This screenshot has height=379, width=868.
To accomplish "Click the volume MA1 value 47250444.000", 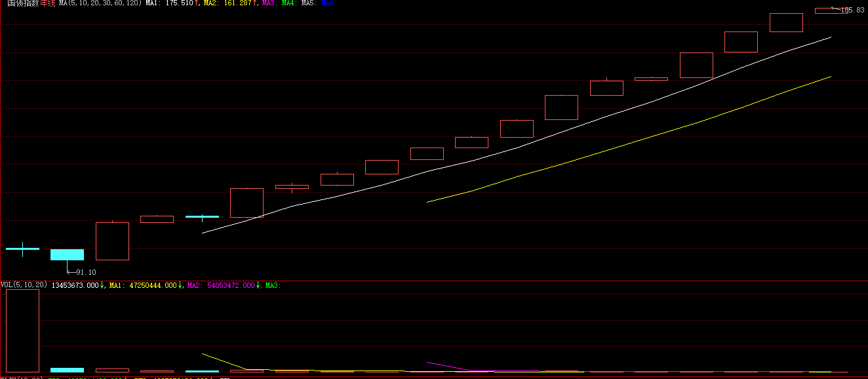I will [151, 285].
